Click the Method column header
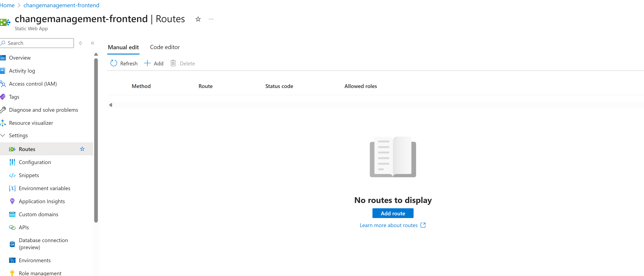This screenshot has width=644, height=276. click(141, 86)
